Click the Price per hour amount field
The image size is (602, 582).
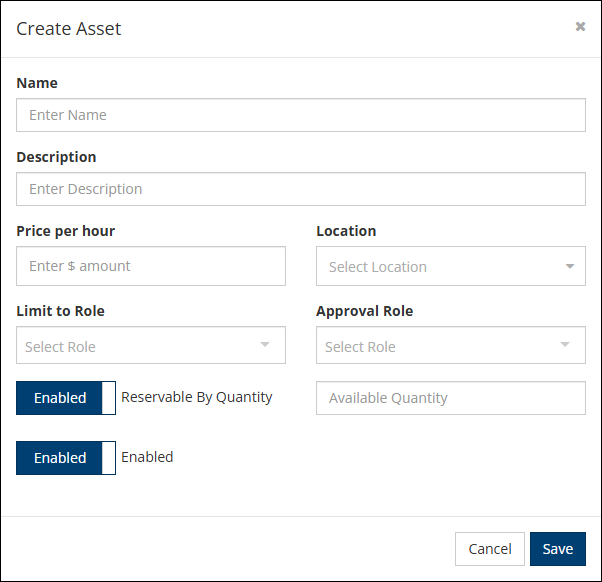click(151, 266)
